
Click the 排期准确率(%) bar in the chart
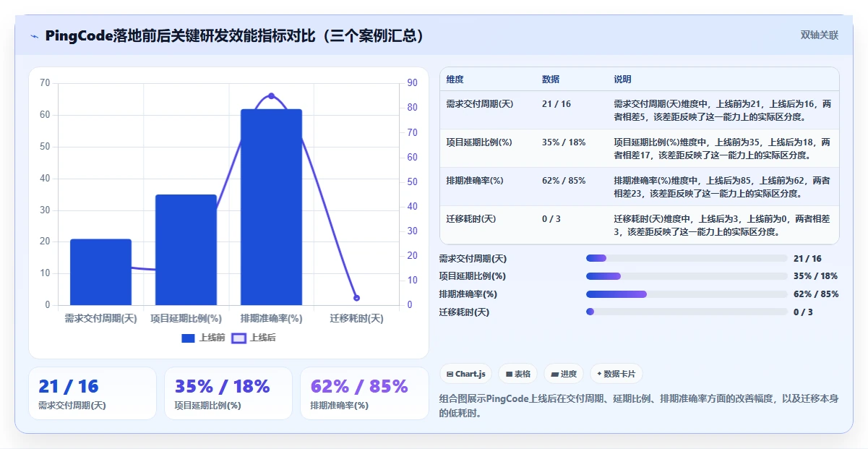(271, 207)
